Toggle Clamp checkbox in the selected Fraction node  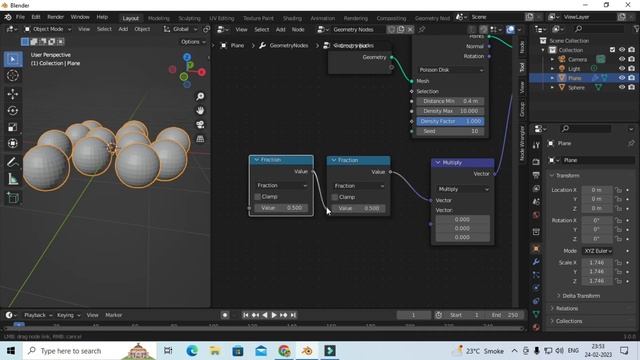258,197
